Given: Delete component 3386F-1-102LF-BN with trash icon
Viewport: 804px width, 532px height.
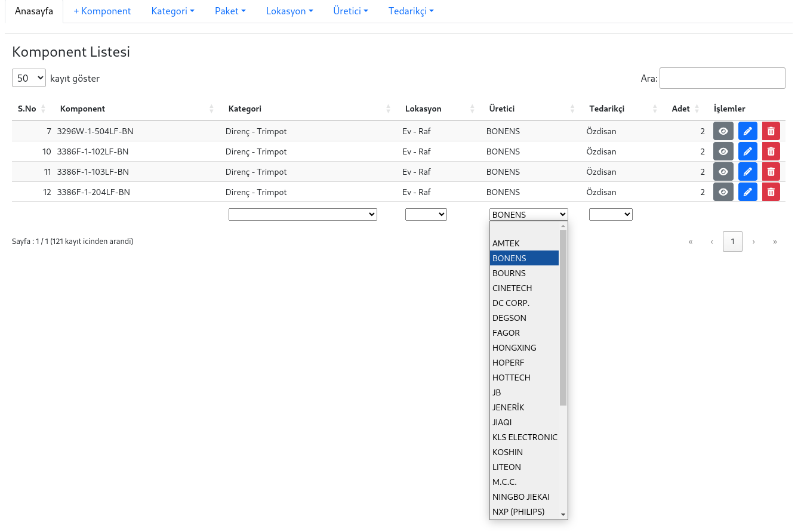Looking at the screenshot, I should pos(771,151).
